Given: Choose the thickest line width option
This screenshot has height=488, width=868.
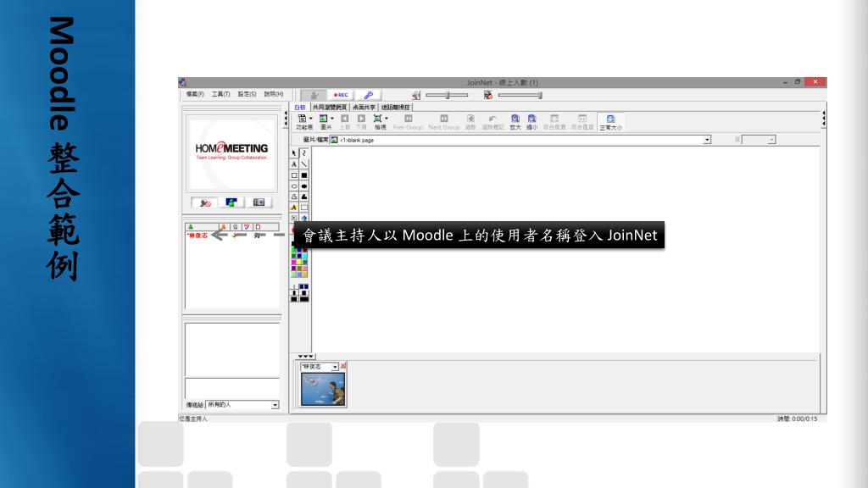Looking at the screenshot, I should click(x=304, y=299).
